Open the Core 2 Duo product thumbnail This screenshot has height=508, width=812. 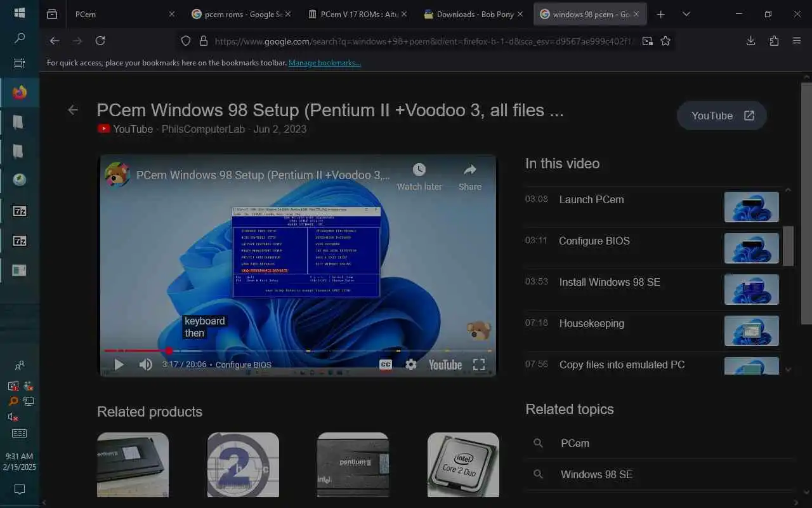coord(463,465)
